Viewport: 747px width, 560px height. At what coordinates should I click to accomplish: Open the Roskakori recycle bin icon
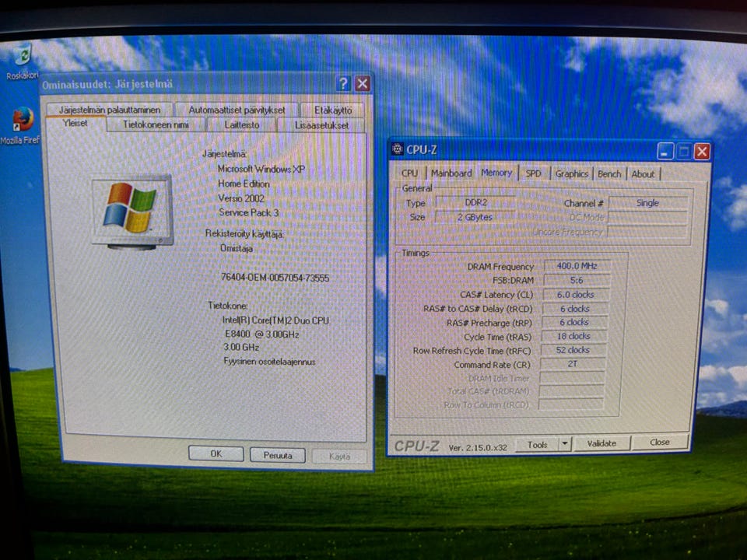point(21,61)
